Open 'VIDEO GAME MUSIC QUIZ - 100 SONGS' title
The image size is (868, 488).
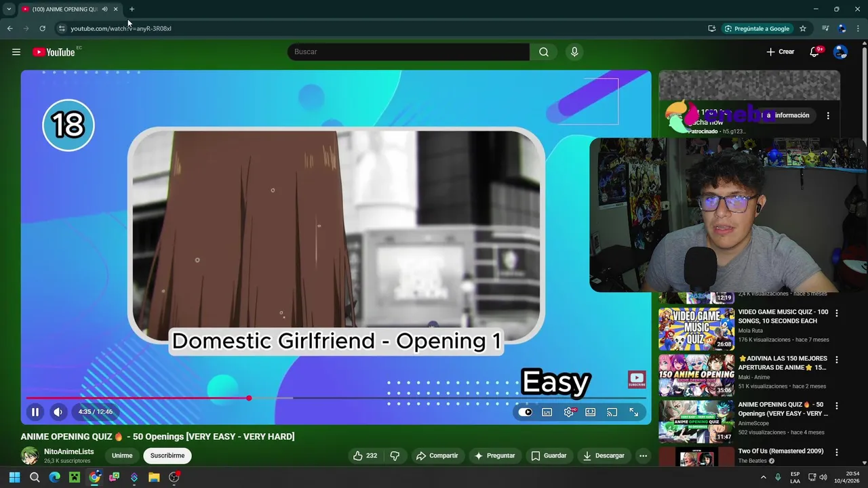(783, 317)
